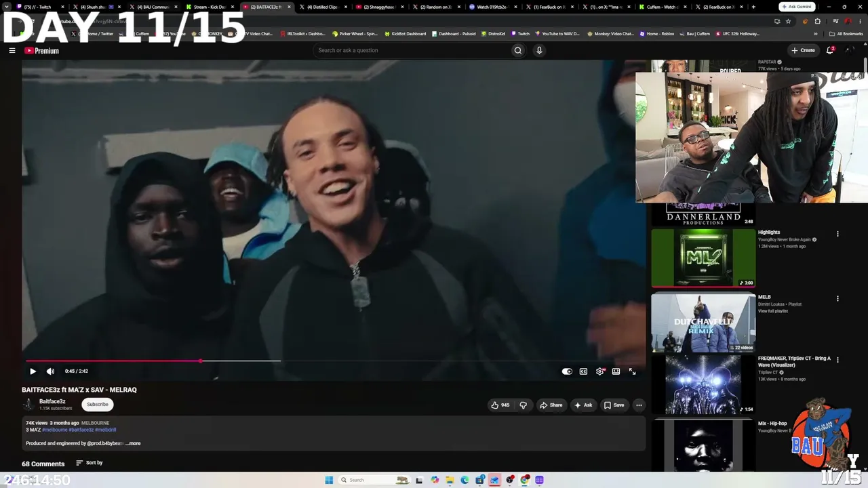Open Microsoft Edge from the taskbar
Viewport: 868px width, 488px height.
[465, 480]
